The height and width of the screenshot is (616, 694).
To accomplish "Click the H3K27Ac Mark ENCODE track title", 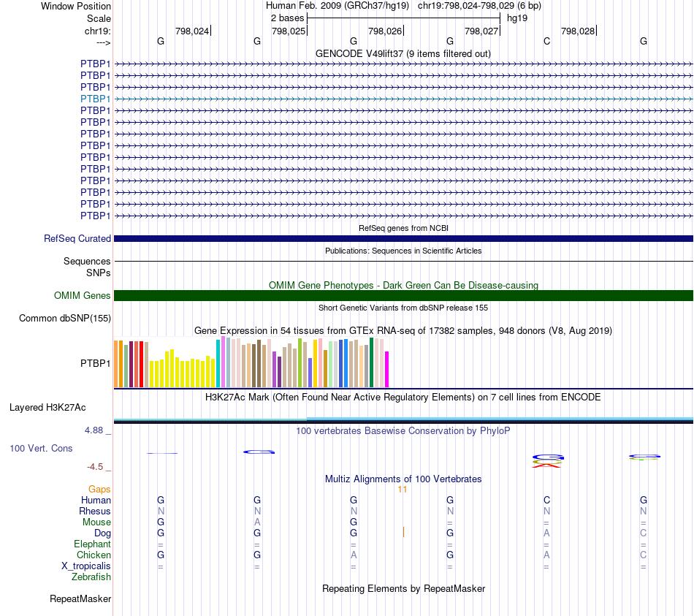I will (x=403, y=397).
